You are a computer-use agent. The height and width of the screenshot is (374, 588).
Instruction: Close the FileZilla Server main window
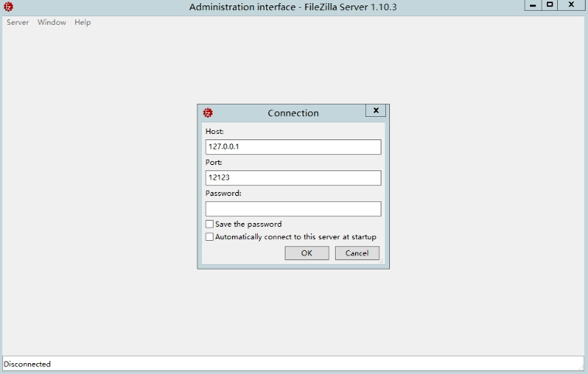click(571, 5)
